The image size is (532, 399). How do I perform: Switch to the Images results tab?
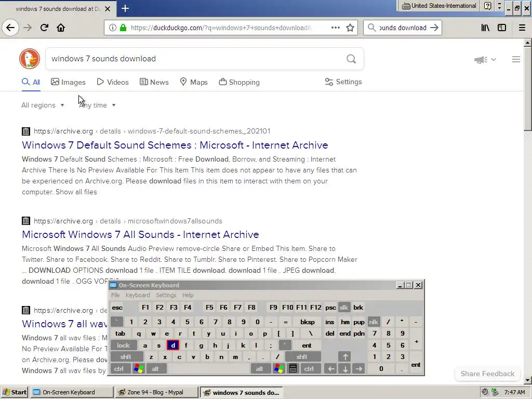pos(68,82)
